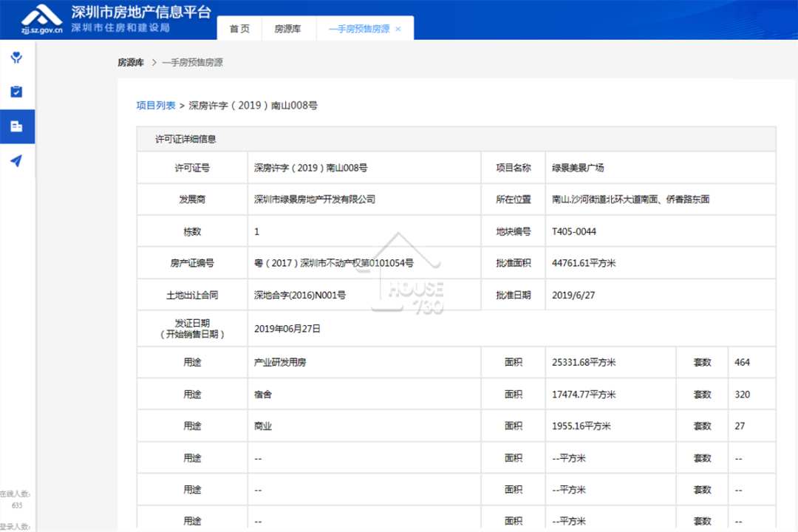This screenshot has height=532, width=798.
Task: Click the 所在位置 label cell
Action: coord(513,199)
